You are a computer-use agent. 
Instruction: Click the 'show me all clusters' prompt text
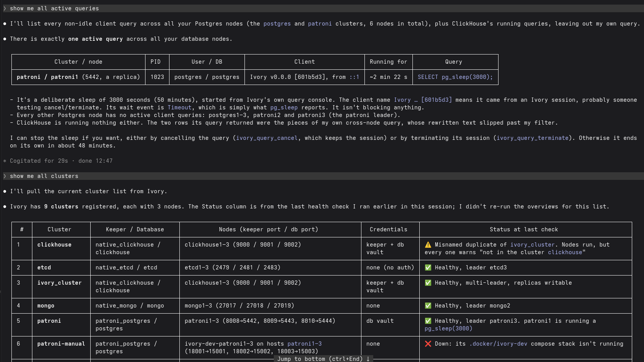pyautogui.click(x=44, y=176)
